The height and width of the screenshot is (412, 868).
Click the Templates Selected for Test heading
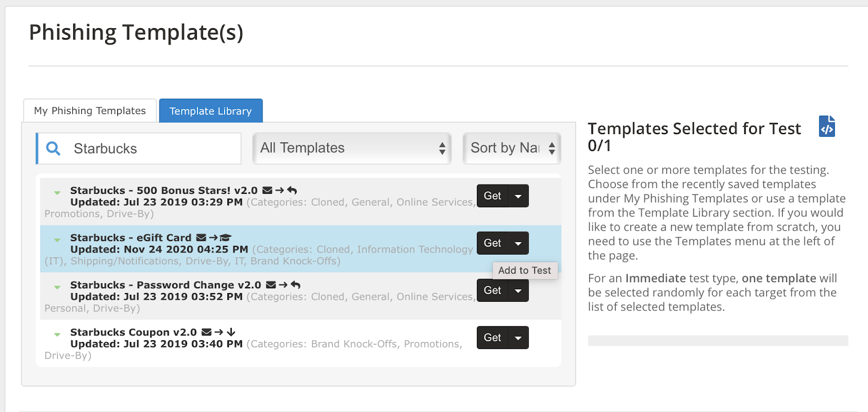click(x=694, y=137)
